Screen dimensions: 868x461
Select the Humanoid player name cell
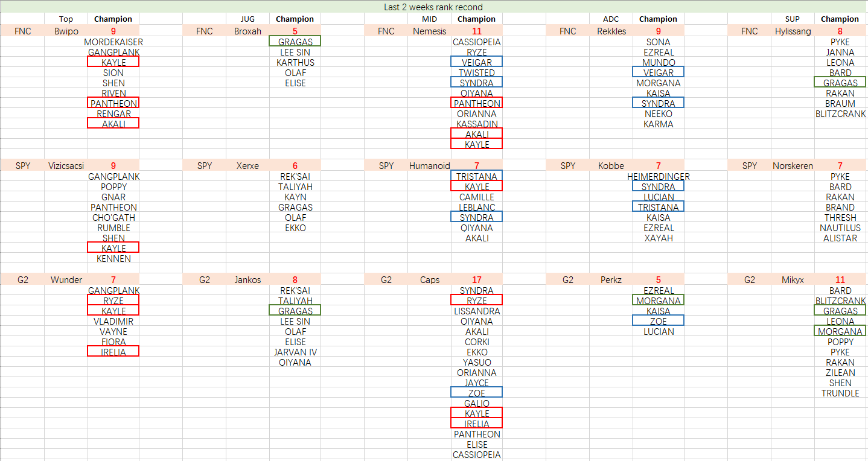429,166
